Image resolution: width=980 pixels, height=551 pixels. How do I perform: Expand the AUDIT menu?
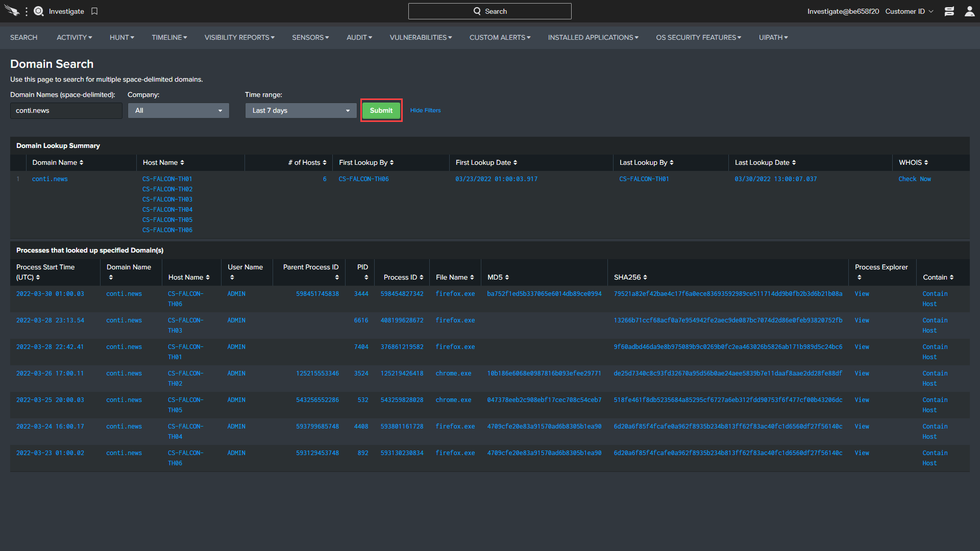[359, 37]
